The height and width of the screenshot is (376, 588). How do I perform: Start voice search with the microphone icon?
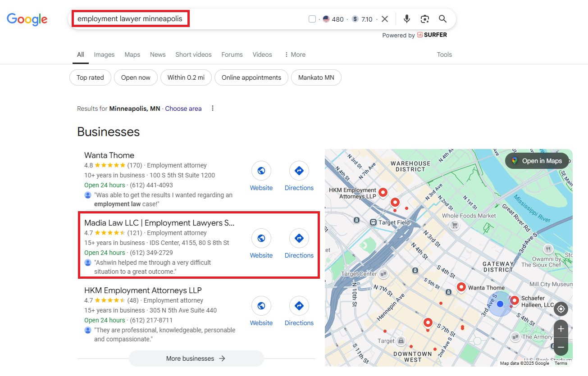point(407,19)
